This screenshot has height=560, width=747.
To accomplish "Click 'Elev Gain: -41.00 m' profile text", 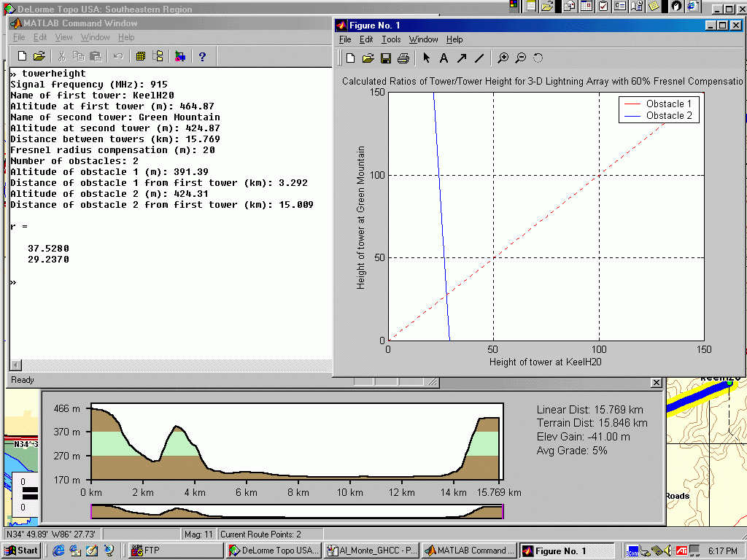I will click(x=583, y=437).
